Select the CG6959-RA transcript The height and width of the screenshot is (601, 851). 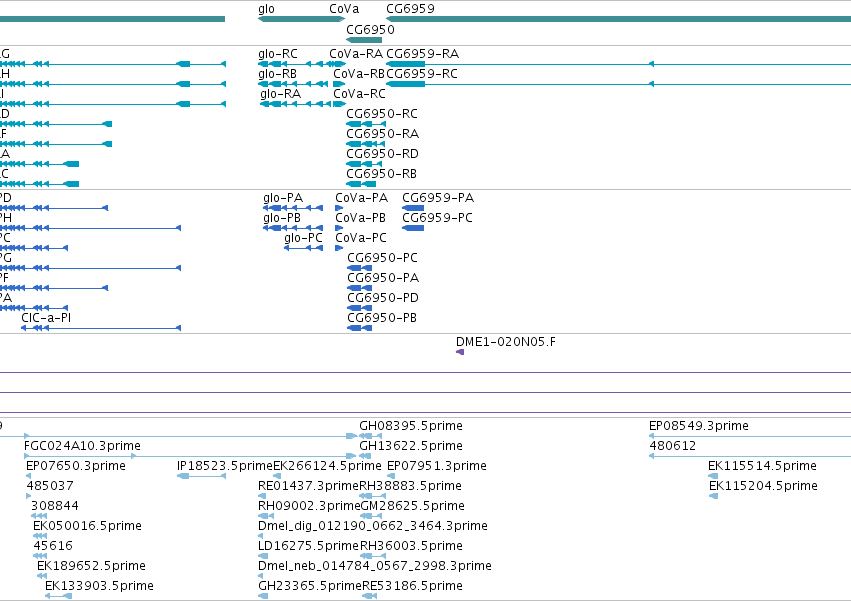(x=618, y=64)
